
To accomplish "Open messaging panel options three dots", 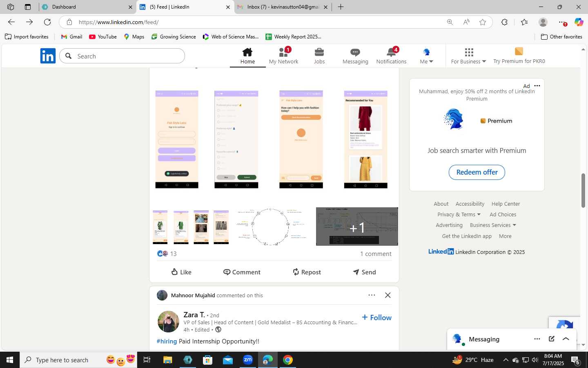I will 537,339.
